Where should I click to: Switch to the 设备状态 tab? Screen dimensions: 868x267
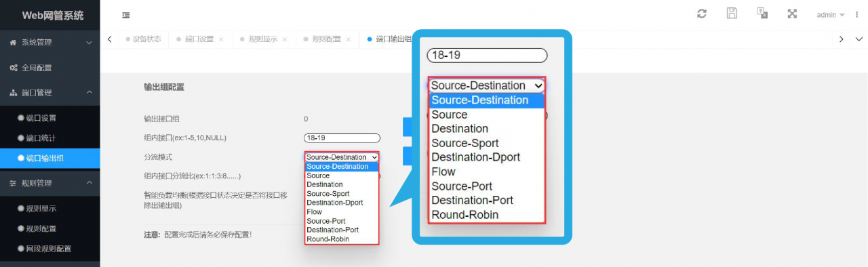[143, 39]
